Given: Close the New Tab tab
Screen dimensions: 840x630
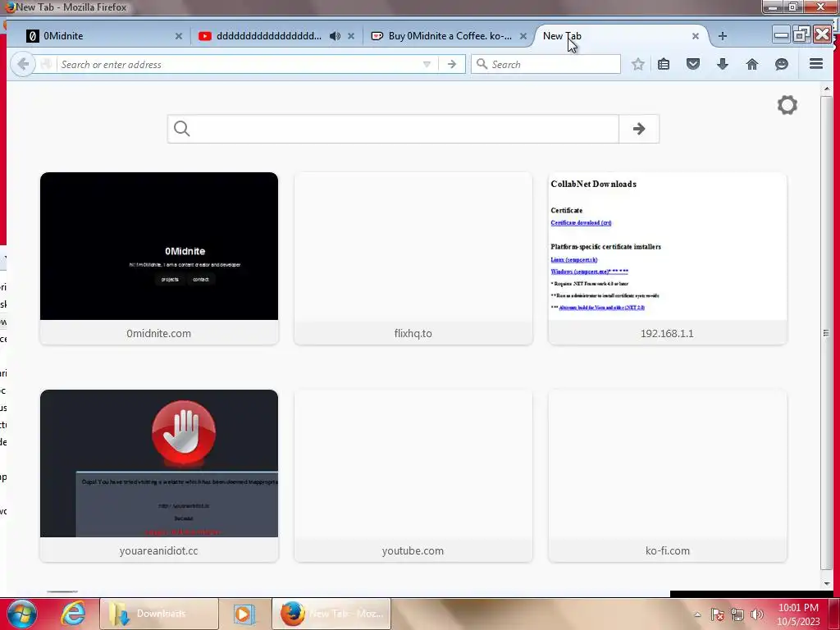Looking at the screenshot, I should pyautogui.click(x=696, y=36).
